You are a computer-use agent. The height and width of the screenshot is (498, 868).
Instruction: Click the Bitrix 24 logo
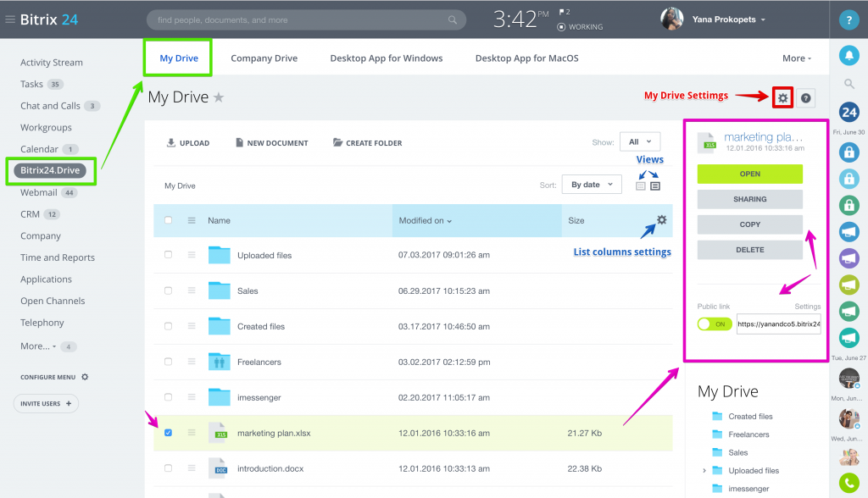click(x=48, y=19)
